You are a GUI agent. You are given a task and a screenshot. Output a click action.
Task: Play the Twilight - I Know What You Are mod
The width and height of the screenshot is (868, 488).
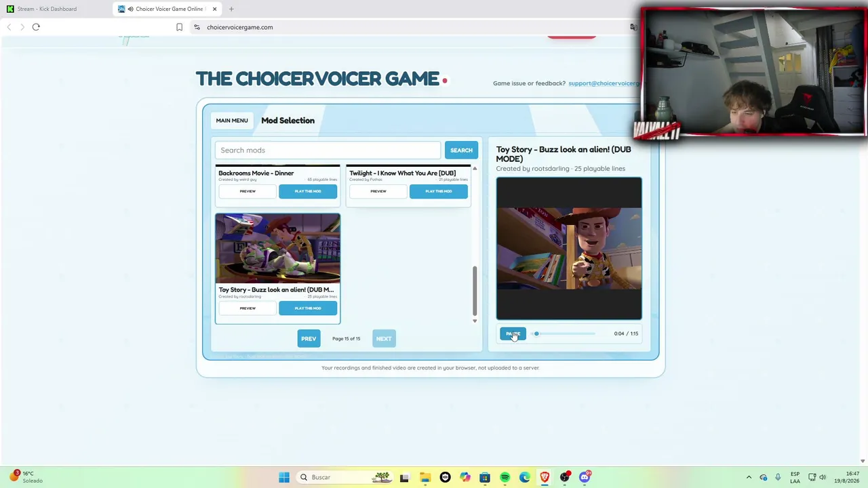tap(439, 191)
